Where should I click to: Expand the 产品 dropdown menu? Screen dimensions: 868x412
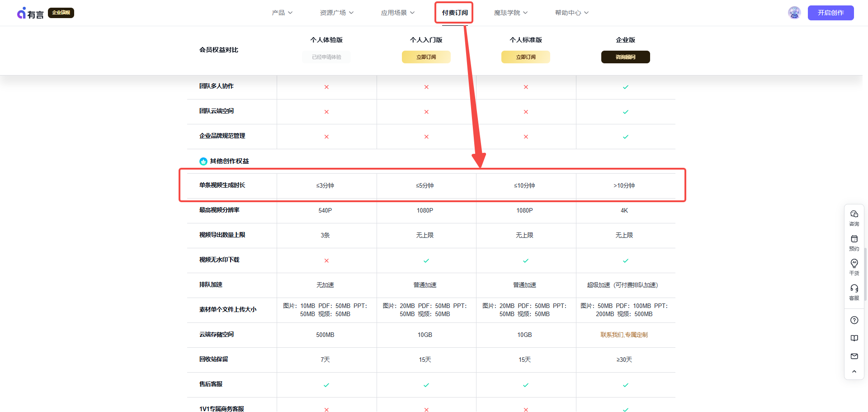click(282, 13)
